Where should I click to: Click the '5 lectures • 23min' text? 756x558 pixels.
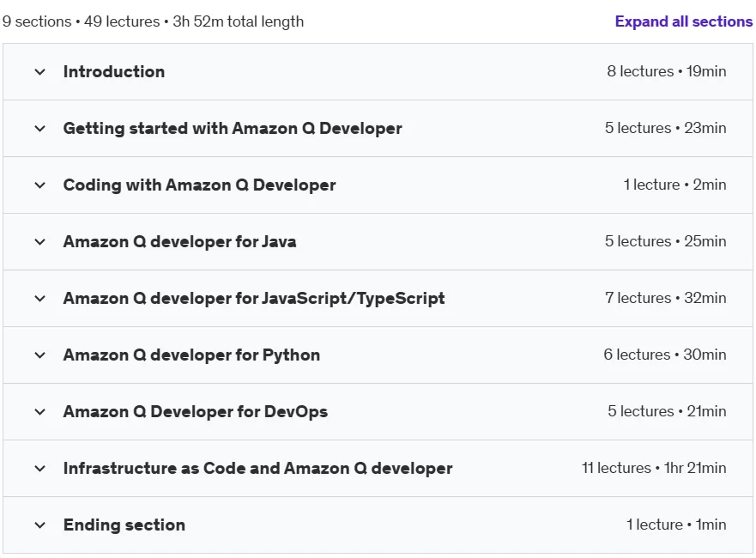point(665,128)
